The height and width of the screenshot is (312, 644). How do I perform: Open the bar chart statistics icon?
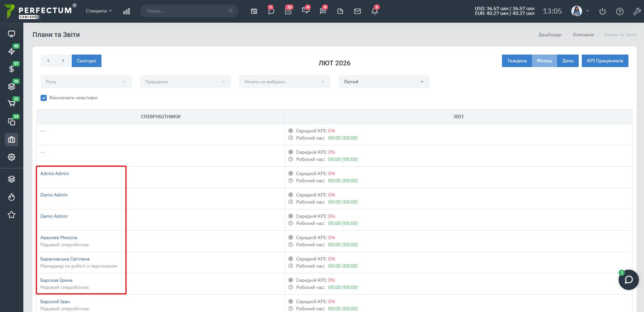tap(127, 11)
